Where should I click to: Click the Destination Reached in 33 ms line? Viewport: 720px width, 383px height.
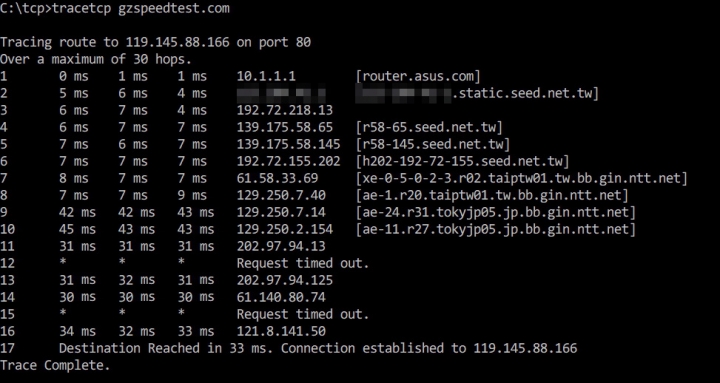(318, 348)
